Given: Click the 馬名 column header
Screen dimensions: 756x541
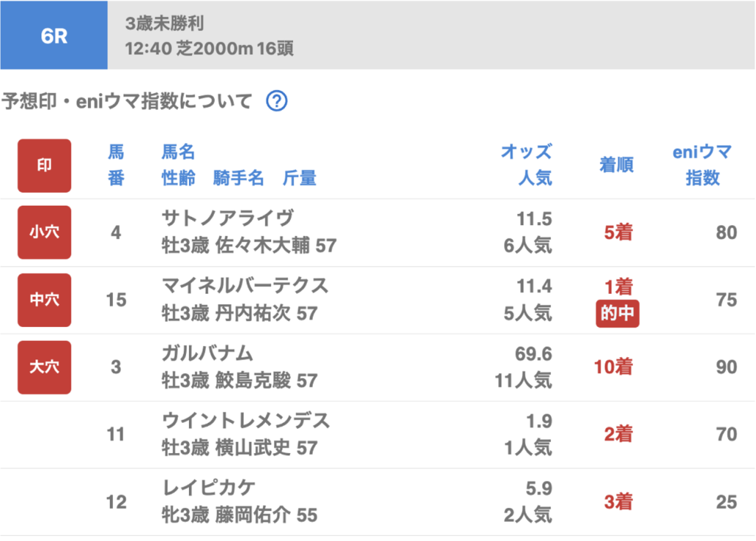Looking at the screenshot, I should click(x=178, y=153).
